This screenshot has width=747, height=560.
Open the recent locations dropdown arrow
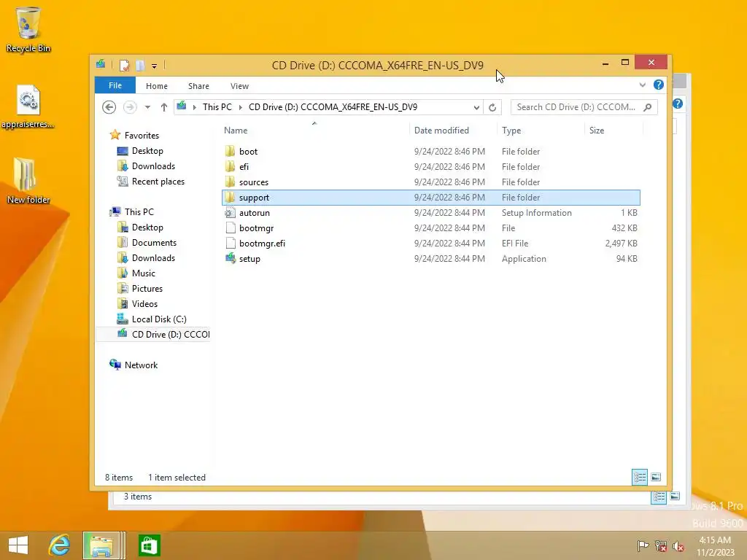point(147,107)
